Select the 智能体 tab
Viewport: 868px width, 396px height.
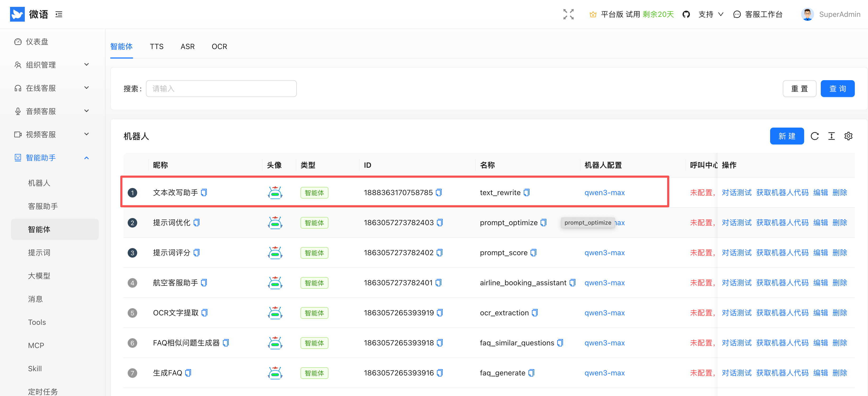[x=122, y=46]
